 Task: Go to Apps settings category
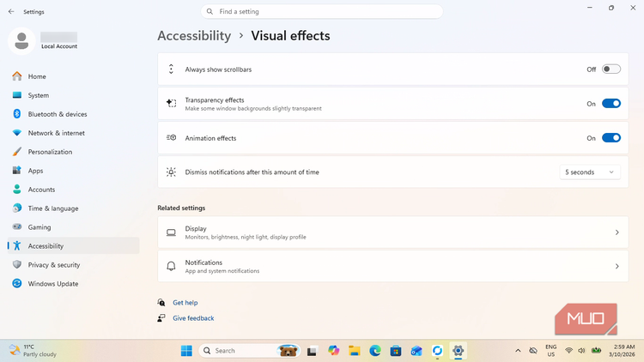click(x=73, y=171)
